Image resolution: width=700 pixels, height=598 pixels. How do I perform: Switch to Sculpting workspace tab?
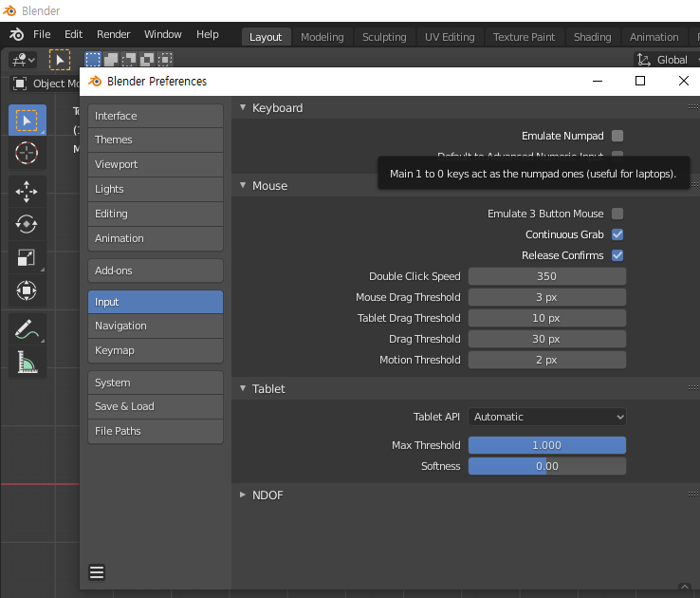[x=384, y=37]
